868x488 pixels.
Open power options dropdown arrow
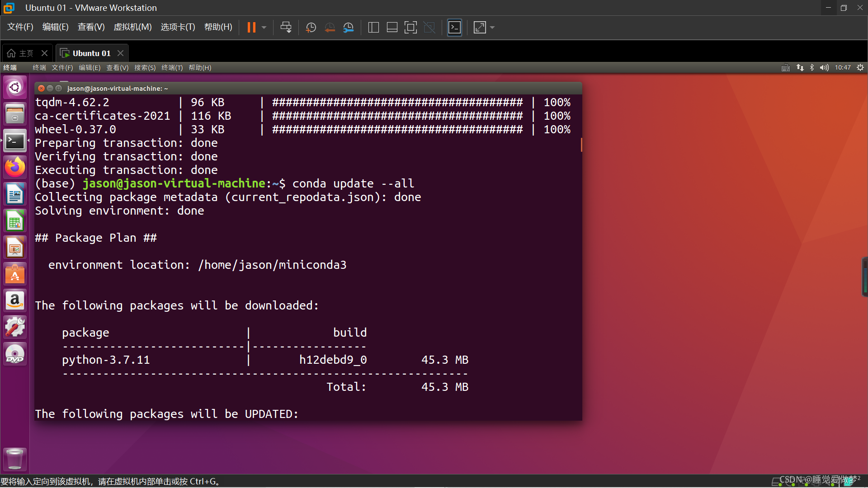click(264, 28)
